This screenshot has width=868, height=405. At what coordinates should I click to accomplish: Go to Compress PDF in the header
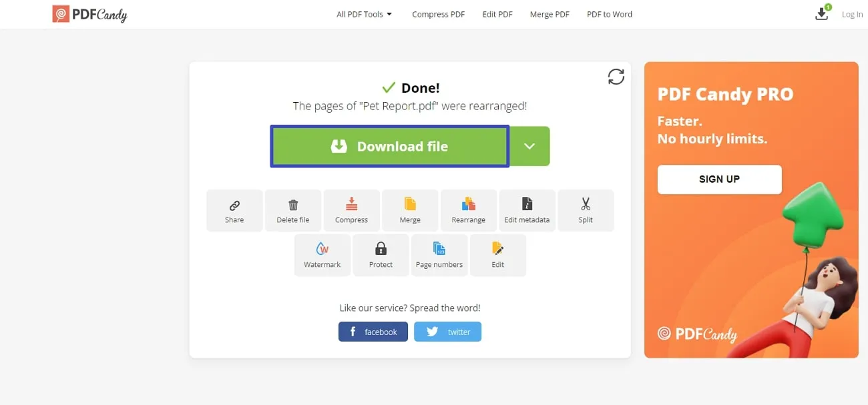point(438,14)
